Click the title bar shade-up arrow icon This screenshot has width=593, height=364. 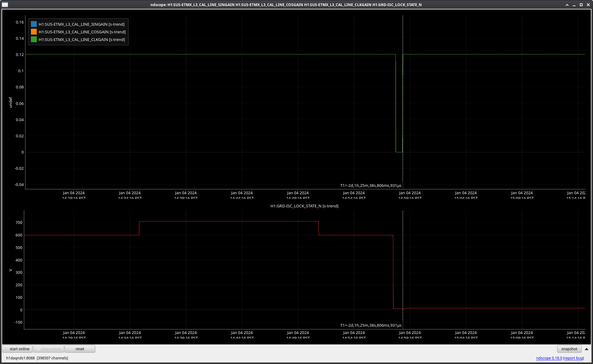point(567,5)
